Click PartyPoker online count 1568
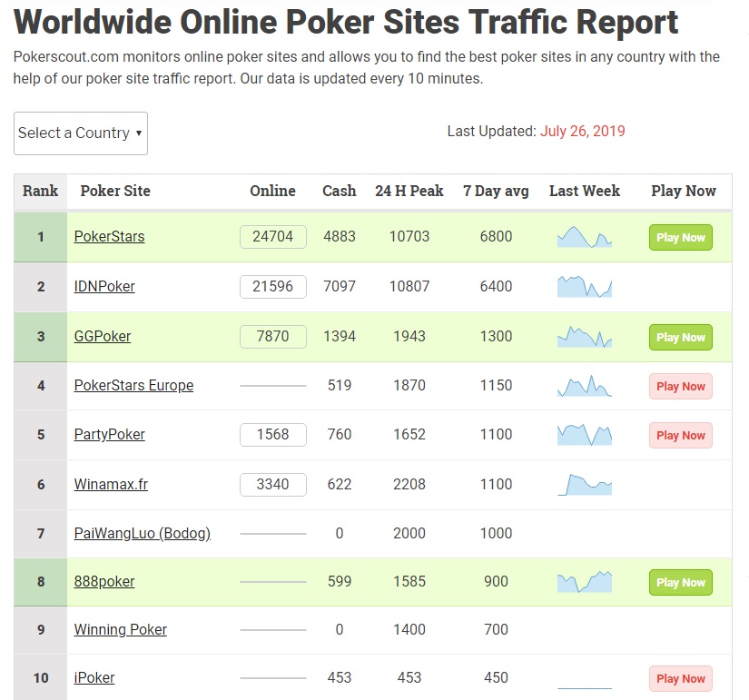This screenshot has height=700, width=749. coord(272,434)
